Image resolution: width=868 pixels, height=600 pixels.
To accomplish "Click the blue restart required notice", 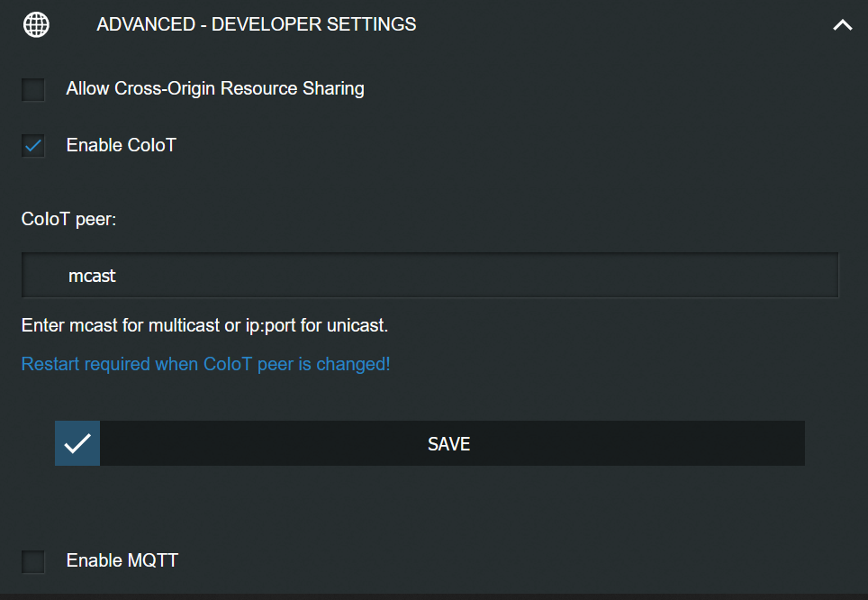I will coord(205,364).
